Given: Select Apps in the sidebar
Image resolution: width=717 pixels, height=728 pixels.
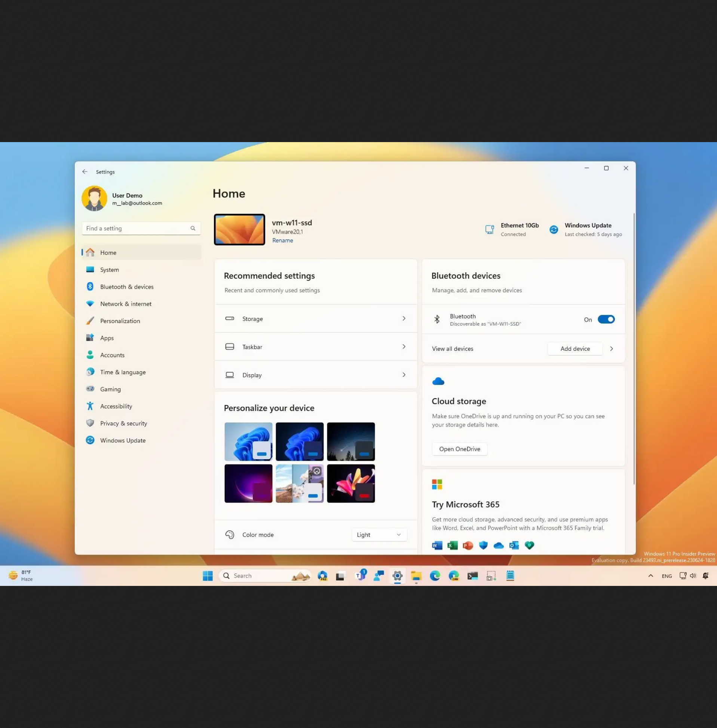Looking at the screenshot, I should pyautogui.click(x=141, y=338).
